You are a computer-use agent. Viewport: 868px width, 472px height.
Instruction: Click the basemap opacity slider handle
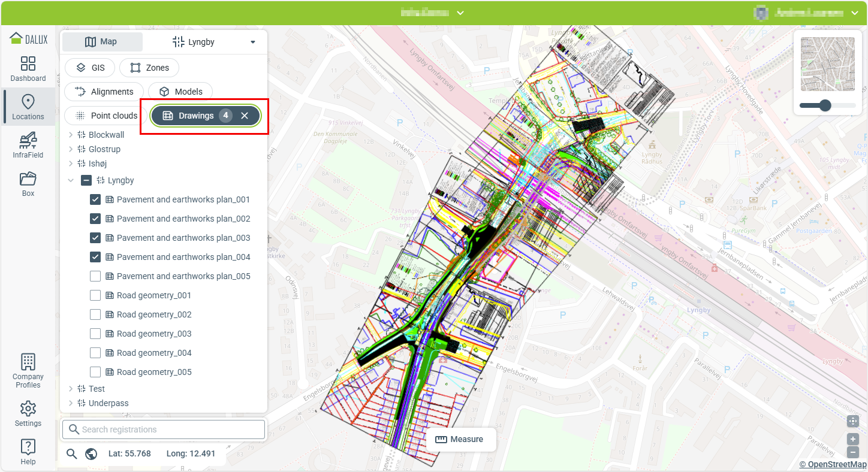(x=825, y=105)
